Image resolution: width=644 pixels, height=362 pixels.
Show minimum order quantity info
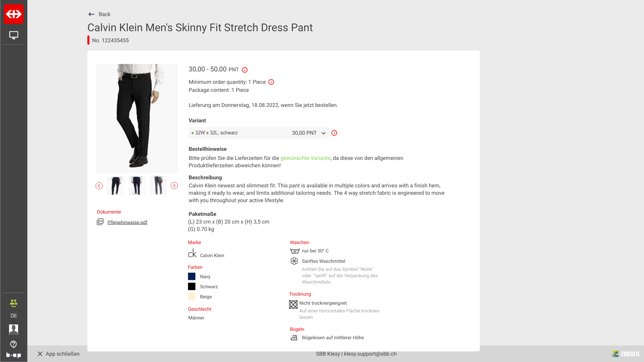271,82
